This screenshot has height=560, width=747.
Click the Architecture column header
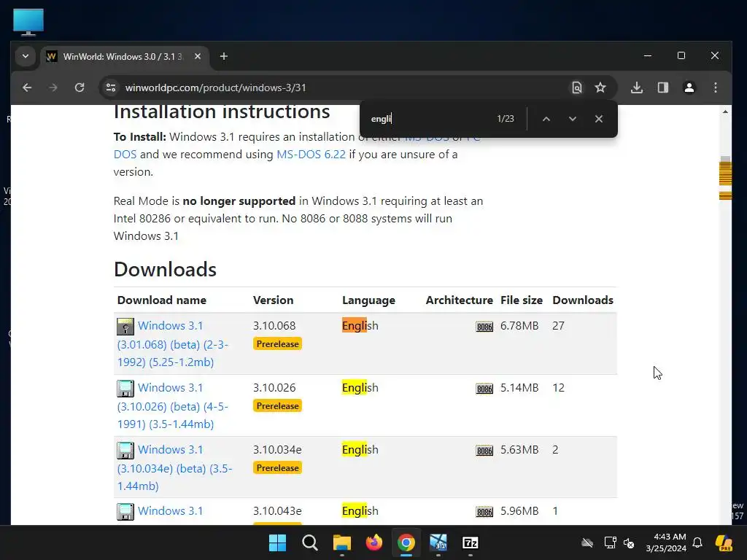coord(460,300)
